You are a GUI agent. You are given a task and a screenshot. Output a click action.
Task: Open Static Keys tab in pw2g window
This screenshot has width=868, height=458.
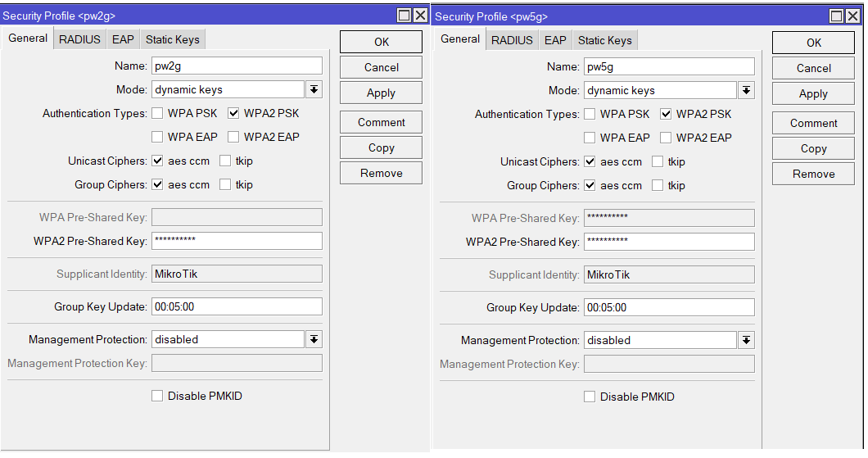pos(173,39)
